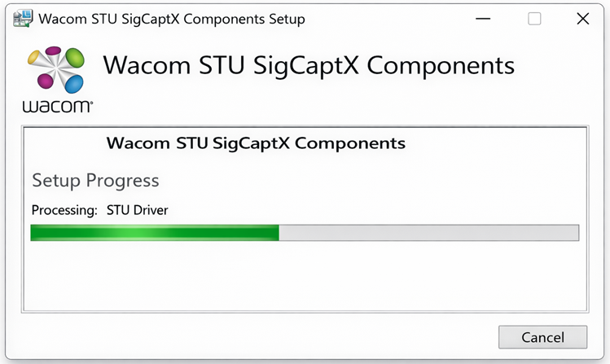Click the bold heading inside the progress panel
This screenshot has height=364, width=610.
pyautogui.click(x=256, y=143)
